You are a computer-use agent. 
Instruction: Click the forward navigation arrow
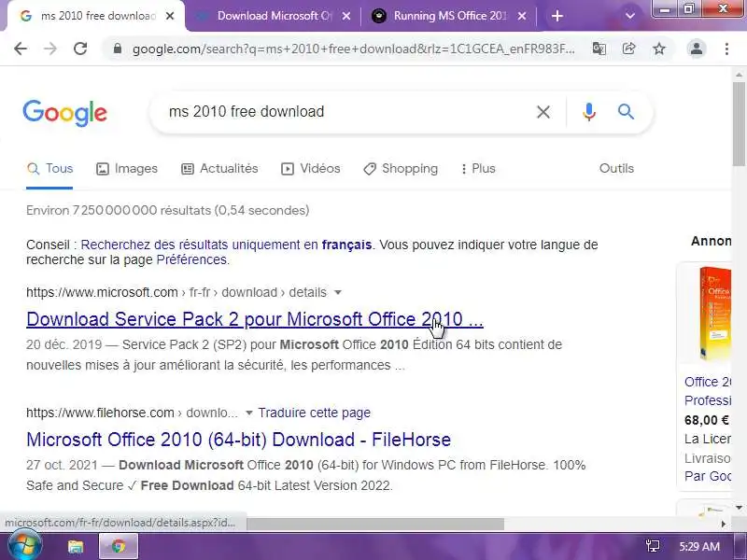tap(50, 49)
